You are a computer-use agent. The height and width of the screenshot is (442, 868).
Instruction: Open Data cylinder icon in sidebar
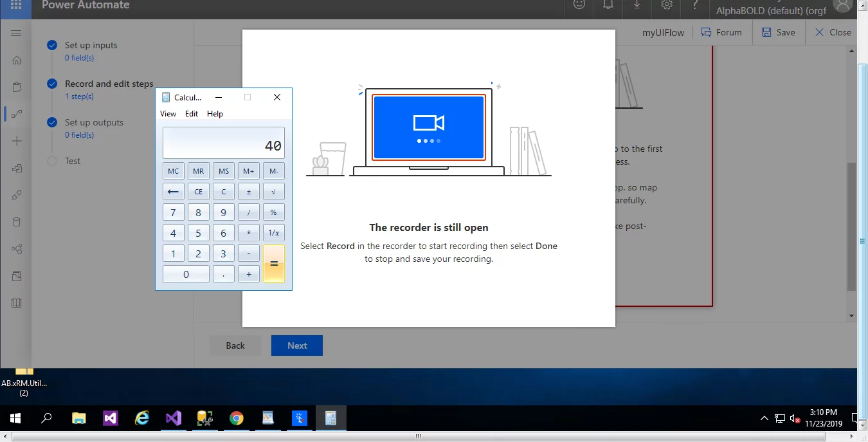tap(17, 222)
